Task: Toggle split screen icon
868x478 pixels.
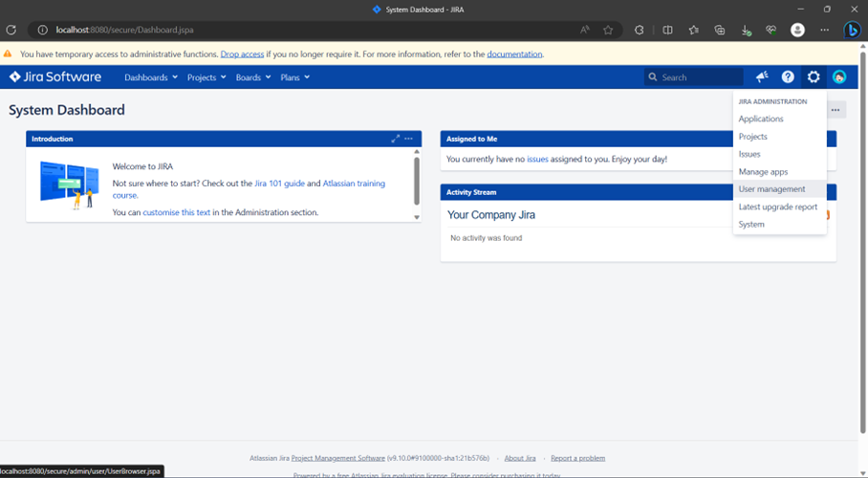Action: pyautogui.click(x=667, y=30)
